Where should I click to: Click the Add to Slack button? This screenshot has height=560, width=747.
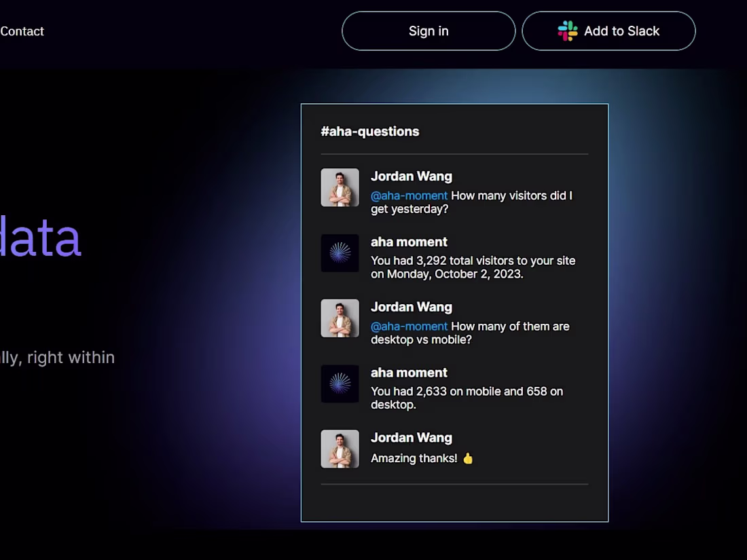608,31
